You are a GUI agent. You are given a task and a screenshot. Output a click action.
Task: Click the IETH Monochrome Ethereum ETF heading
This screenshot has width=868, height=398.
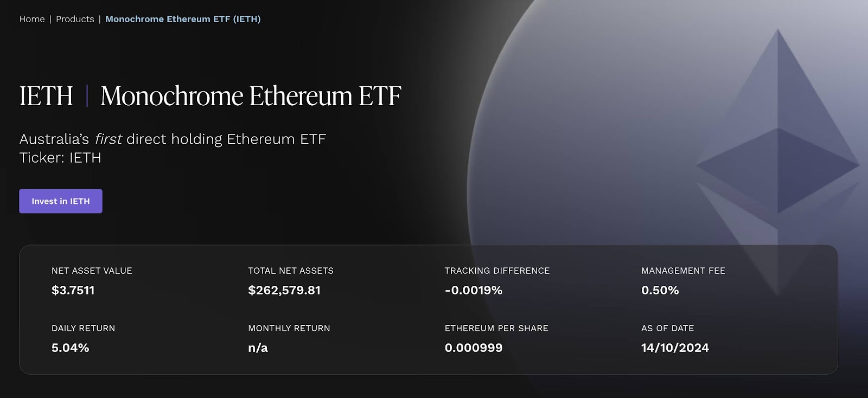pos(210,95)
